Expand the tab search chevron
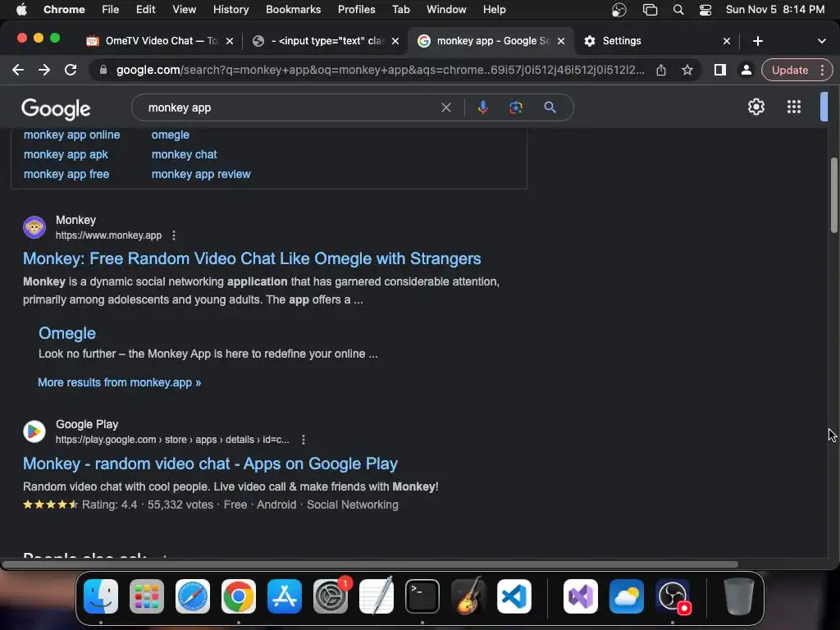840x630 pixels. click(x=822, y=41)
